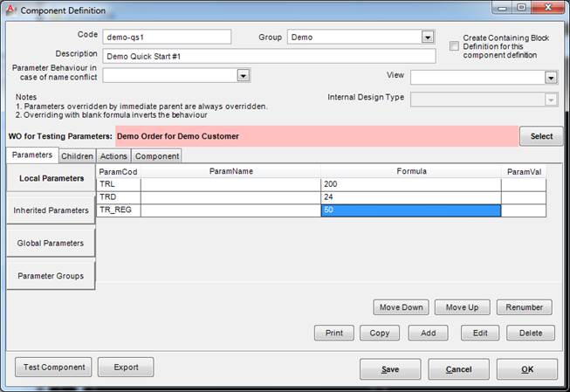Select Inherited Parameters side tab

51,210
